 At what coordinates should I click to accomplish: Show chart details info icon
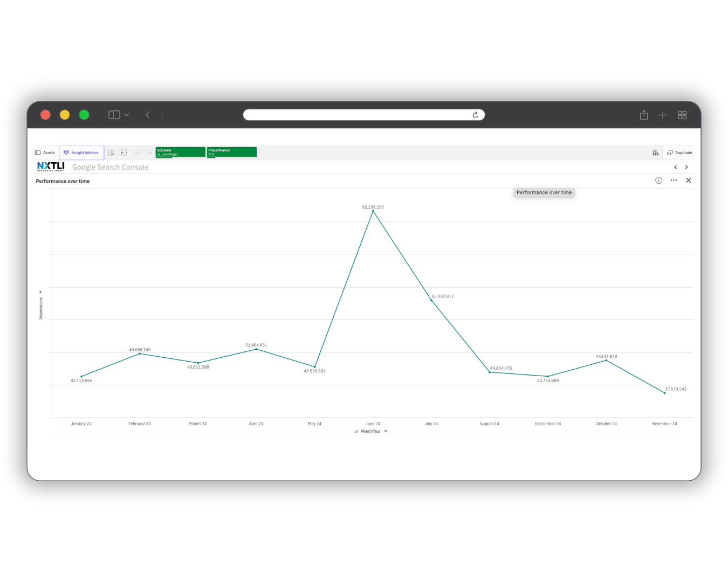tap(658, 181)
